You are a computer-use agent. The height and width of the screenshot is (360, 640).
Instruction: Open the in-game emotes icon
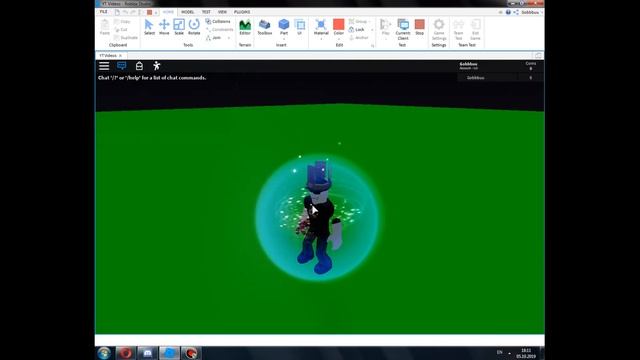pyautogui.click(x=156, y=66)
